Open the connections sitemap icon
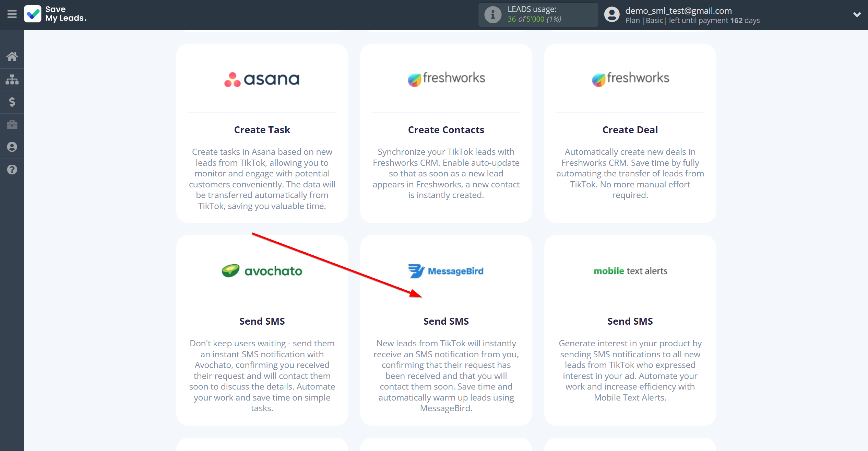868x451 pixels. pos(12,79)
